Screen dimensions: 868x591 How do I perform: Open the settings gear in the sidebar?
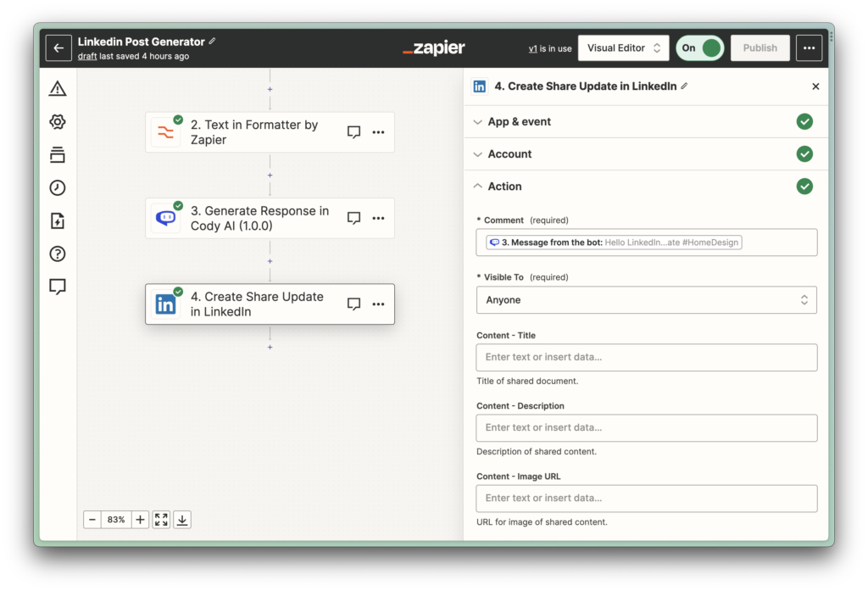58,122
